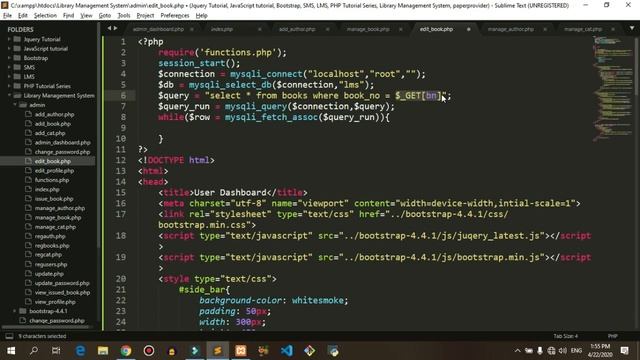
Task: Expand the SMS folder
Action: [x=9, y=67]
